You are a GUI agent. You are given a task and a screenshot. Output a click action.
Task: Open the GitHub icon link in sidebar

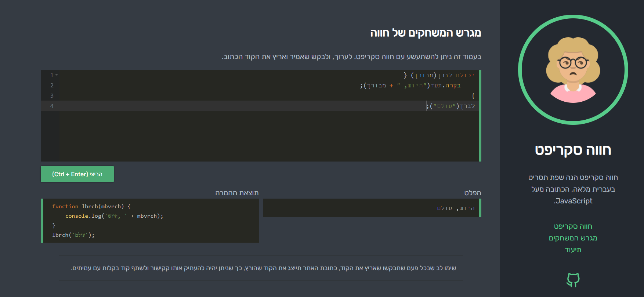click(573, 280)
